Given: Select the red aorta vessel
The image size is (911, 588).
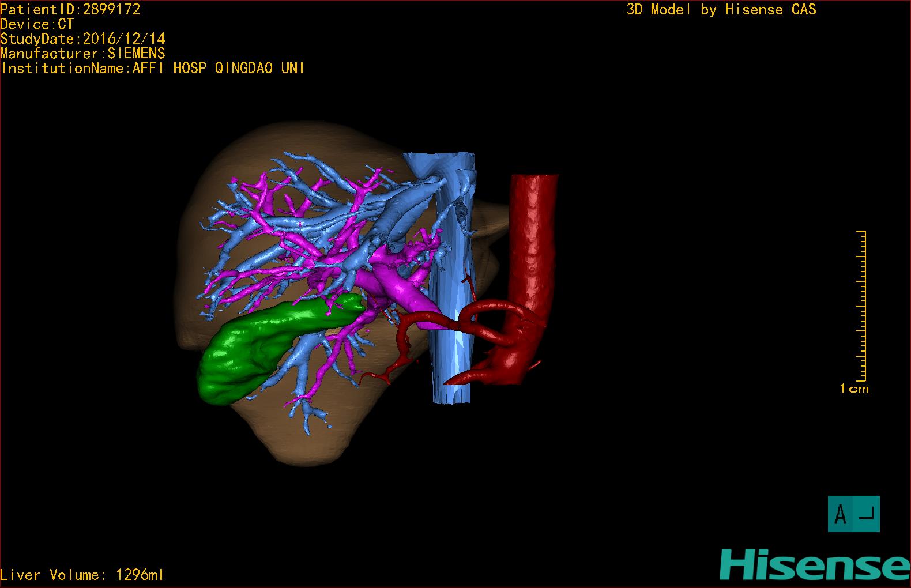Looking at the screenshot, I should pyautogui.click(x=533, y=248).
